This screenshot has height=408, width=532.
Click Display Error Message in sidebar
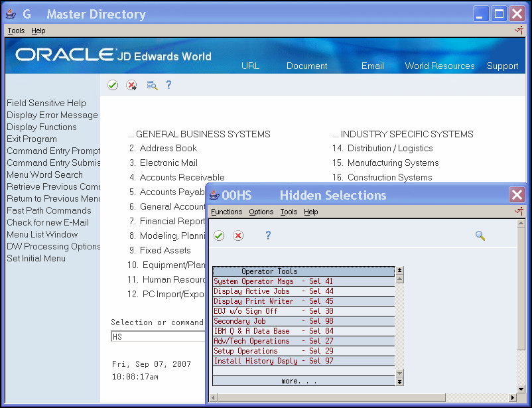coord(52,115)
